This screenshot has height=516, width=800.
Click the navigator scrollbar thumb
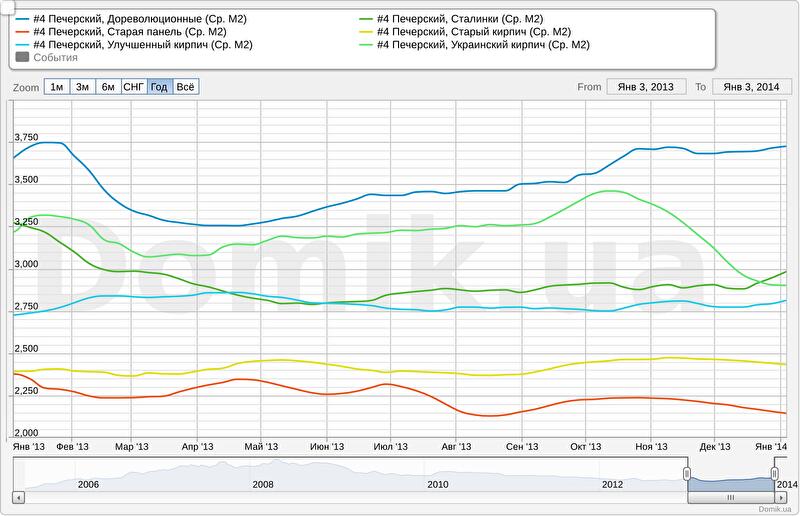(730, 497)
